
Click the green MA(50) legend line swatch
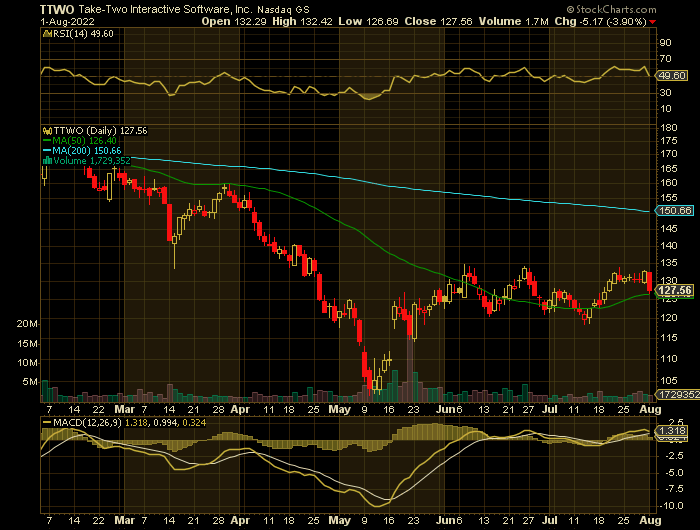tap(47, 141)
